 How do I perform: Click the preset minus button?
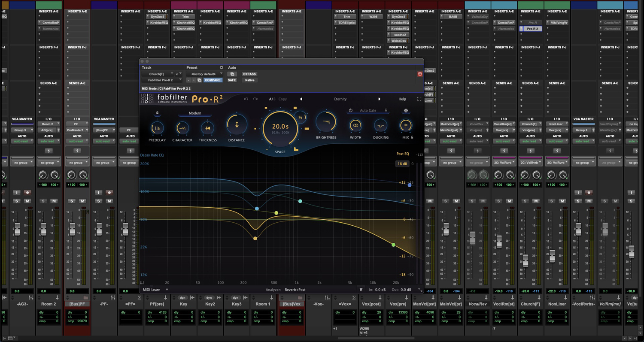coord(188,80)
